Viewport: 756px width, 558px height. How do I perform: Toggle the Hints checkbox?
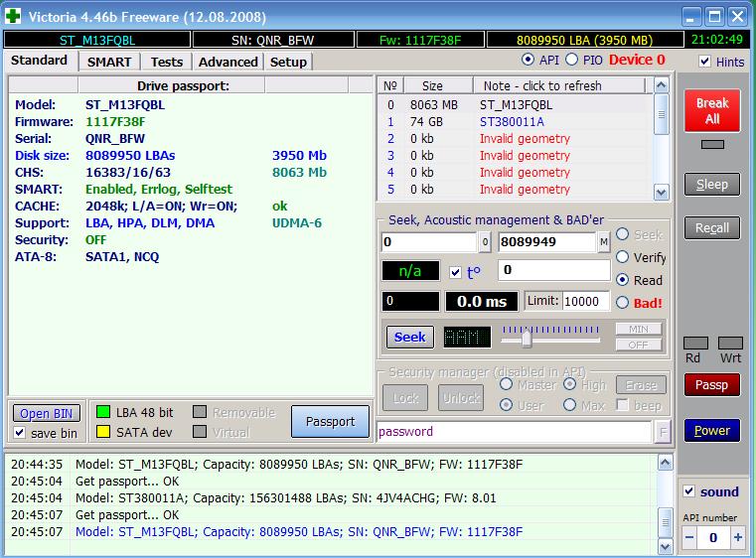(x=704, y=62)
